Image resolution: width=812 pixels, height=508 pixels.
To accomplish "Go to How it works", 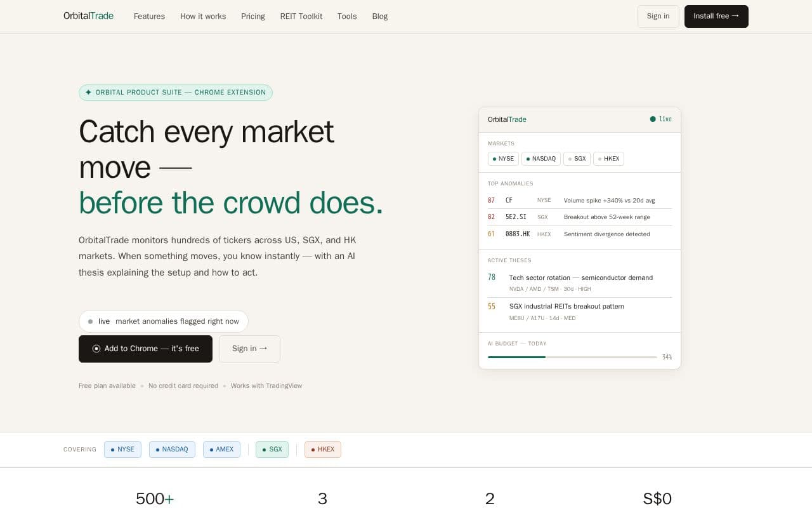I will (203, 17).
